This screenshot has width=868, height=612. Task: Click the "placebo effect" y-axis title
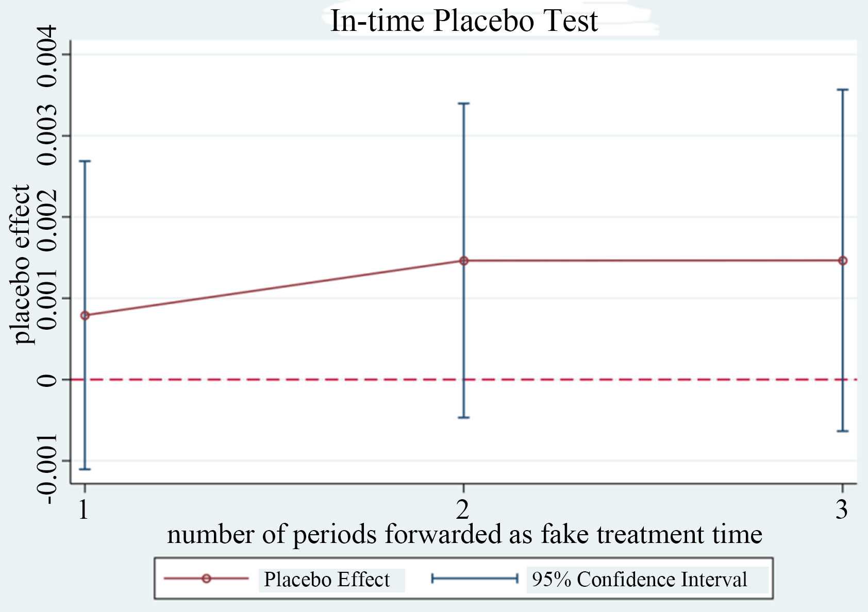pos(22,264)
